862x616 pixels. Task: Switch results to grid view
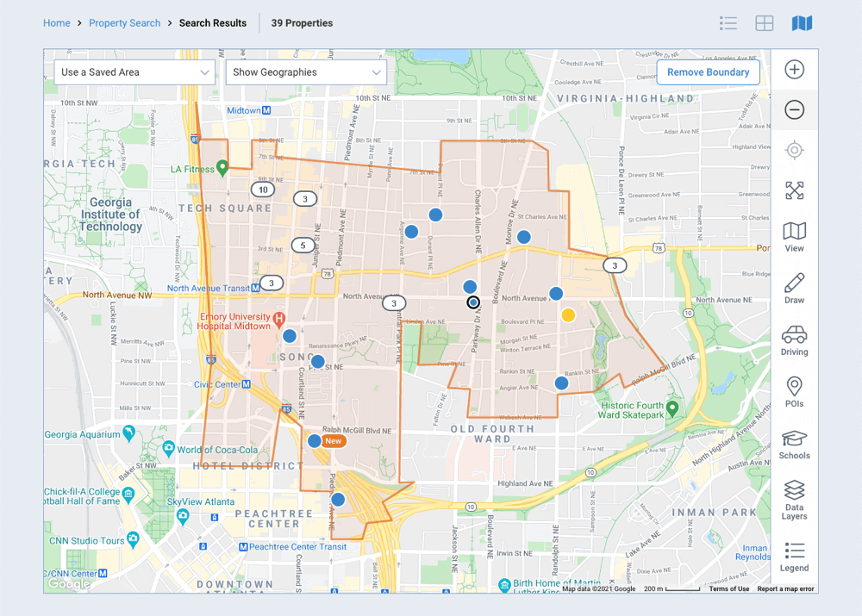point(765,23)
